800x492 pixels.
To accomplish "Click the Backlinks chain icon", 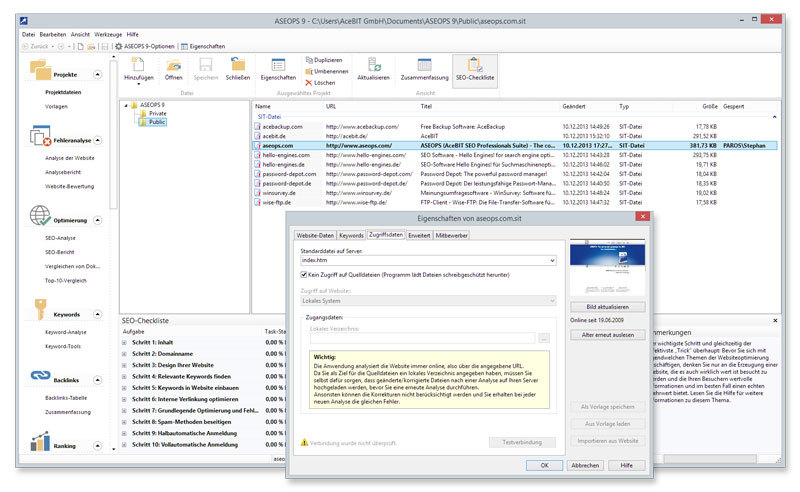I will click(40, 376).
